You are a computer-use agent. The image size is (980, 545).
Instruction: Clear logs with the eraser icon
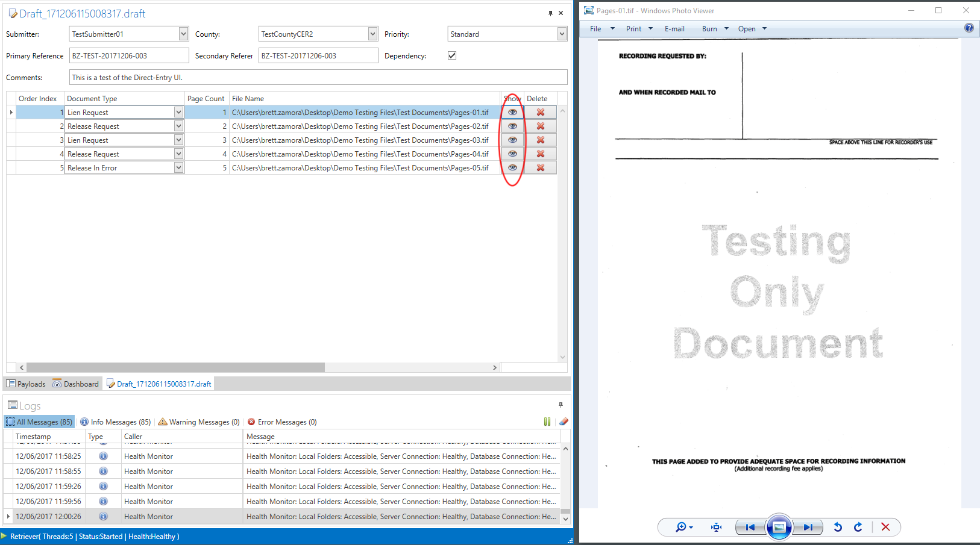click(x=564, y=422)
